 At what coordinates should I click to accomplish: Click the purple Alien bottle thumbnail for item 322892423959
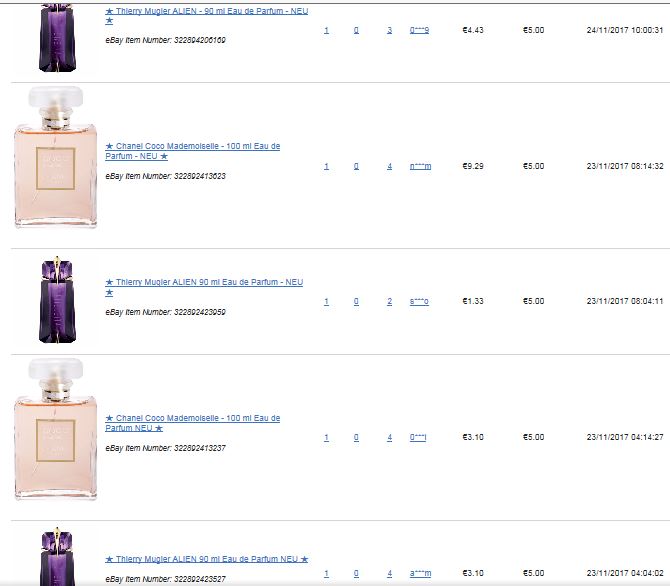tap(57, 300)
